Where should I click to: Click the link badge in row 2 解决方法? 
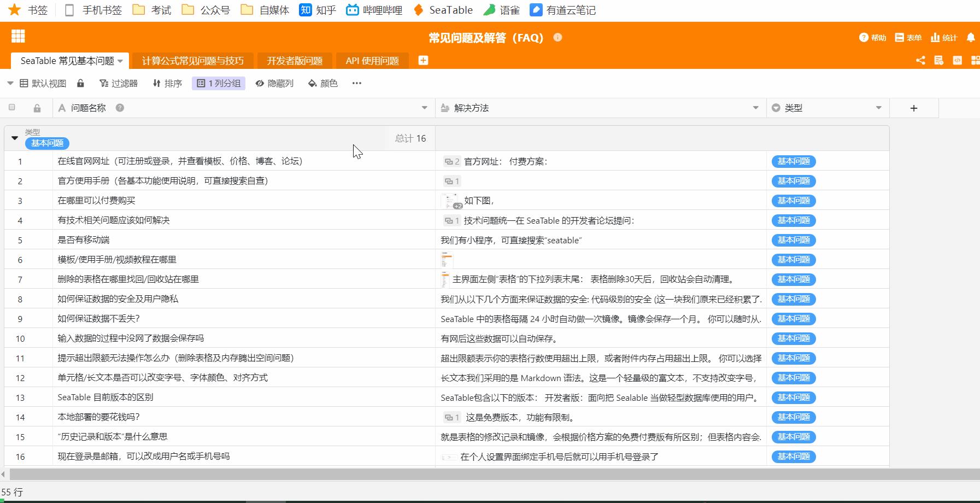coord(451,181)
